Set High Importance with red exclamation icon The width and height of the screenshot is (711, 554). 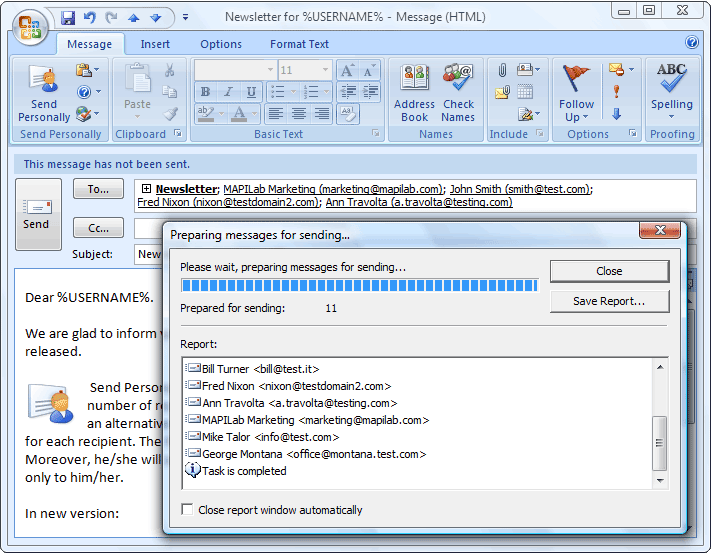point(616,92)
